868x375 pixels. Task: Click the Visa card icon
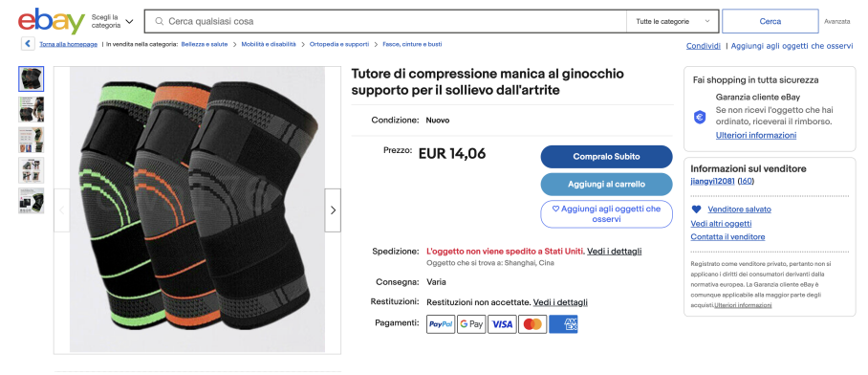(502, 324)
